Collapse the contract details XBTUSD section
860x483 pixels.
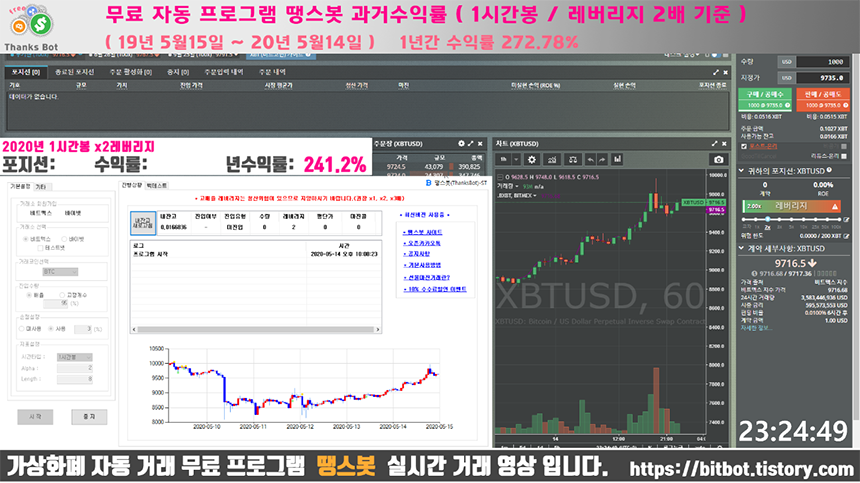[x=742, y=248]
